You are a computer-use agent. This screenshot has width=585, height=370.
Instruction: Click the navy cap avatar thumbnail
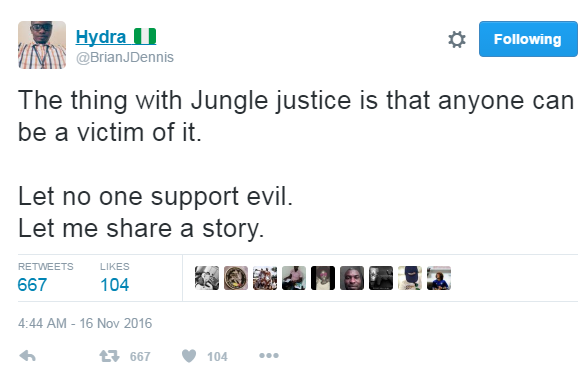click(x=410, y=278)
